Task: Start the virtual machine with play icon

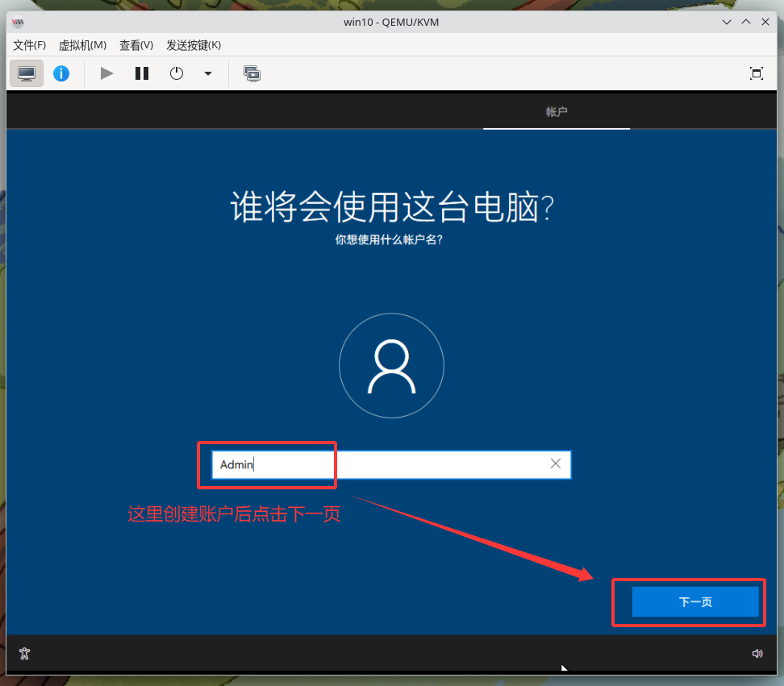Action: point(106,73)
